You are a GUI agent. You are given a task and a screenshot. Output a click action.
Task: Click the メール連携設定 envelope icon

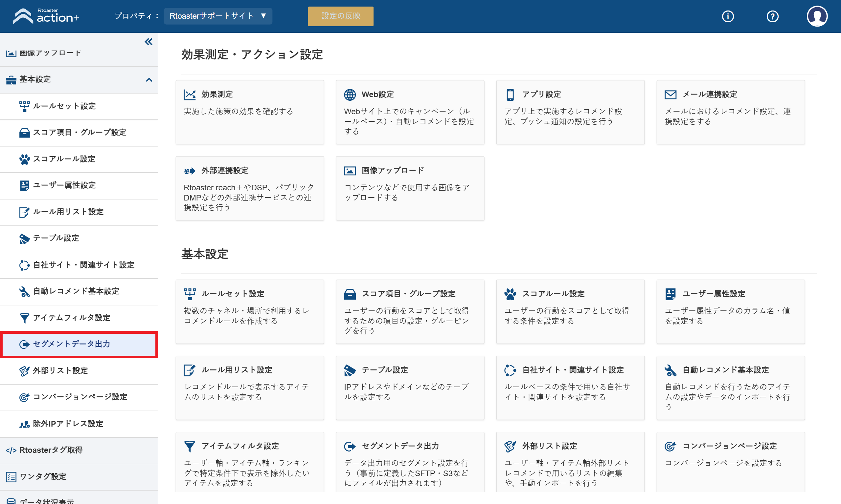(x=671, y=95)
